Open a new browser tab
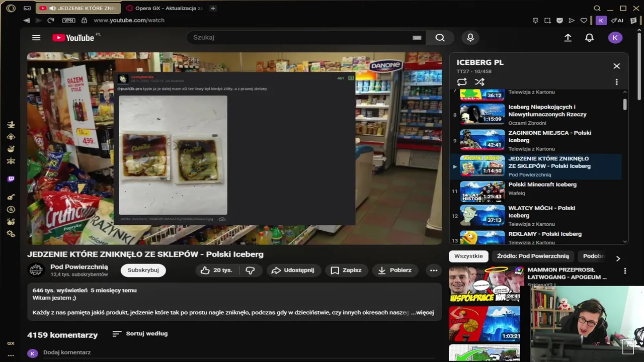 213,8
